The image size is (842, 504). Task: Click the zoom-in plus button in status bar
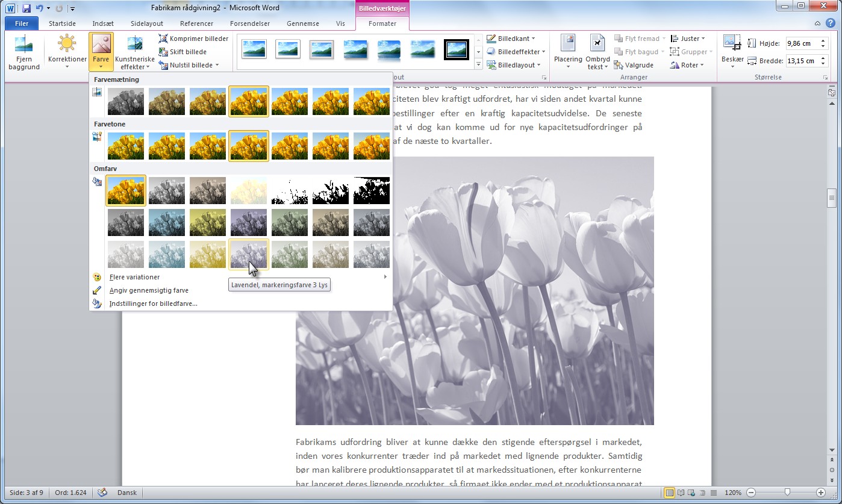coord(820,493)
